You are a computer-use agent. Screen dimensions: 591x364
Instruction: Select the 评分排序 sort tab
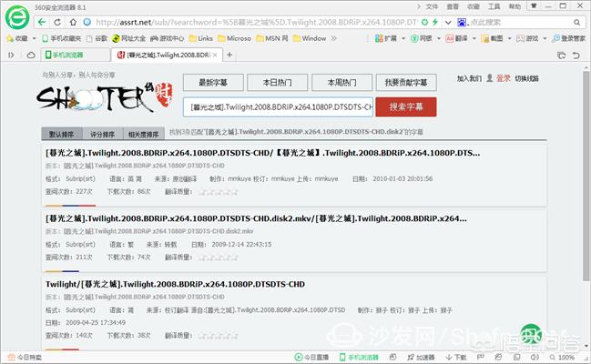[x=103, y=134]
